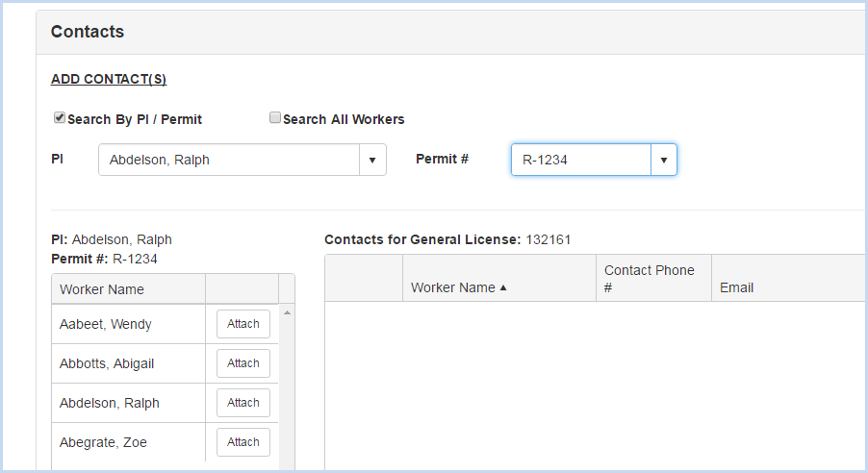Attach worker Abdelson, Ralph
Screen dimensions: 868x473
tap(243, 403)
